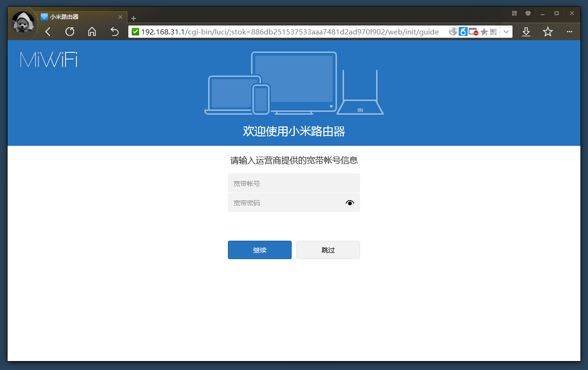
Task: Open the downloads arrow icon
Action: pyautogui.click(x=526, y=32)
